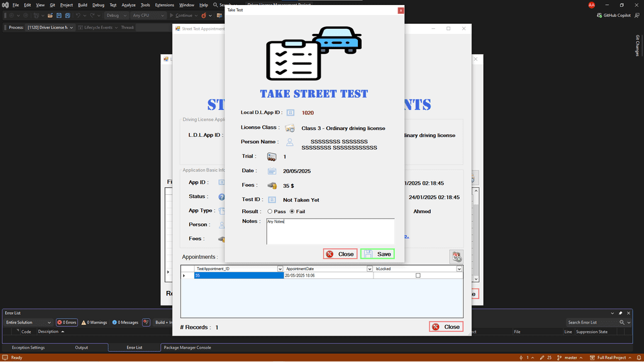The height and width of the screenshot is (362, 644).
Task: Switch to the Output tab
Action: click(x=81, y=348)
